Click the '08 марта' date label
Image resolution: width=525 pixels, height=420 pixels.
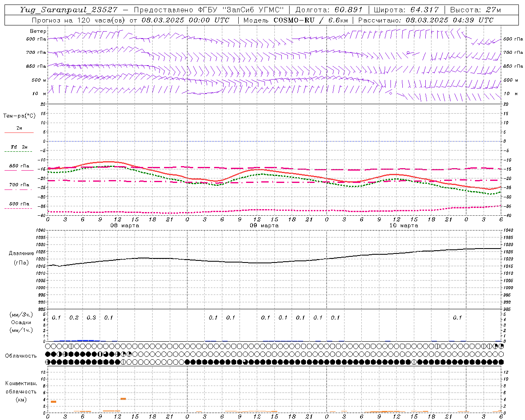coord(125,226)
